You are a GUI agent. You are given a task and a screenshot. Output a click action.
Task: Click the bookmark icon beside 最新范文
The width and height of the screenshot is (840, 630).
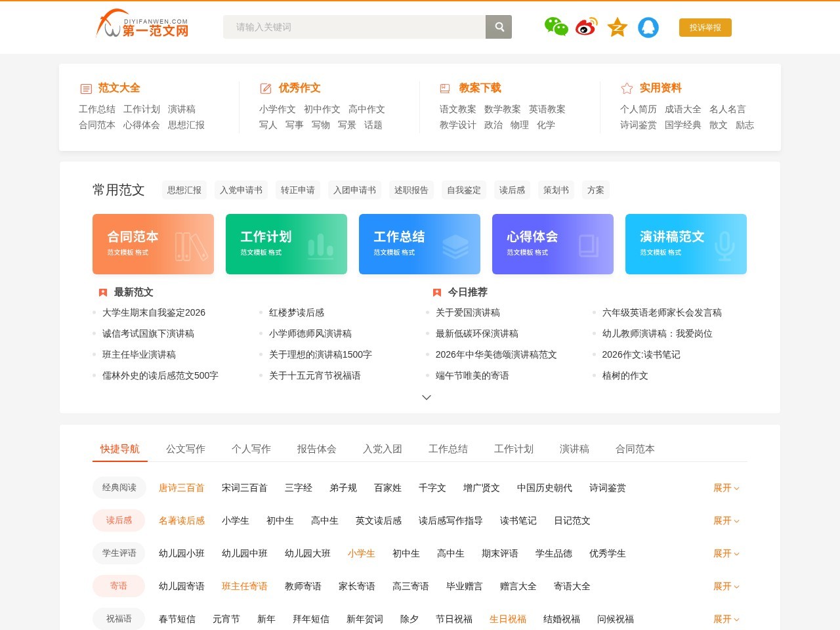(x=102, y=293)
